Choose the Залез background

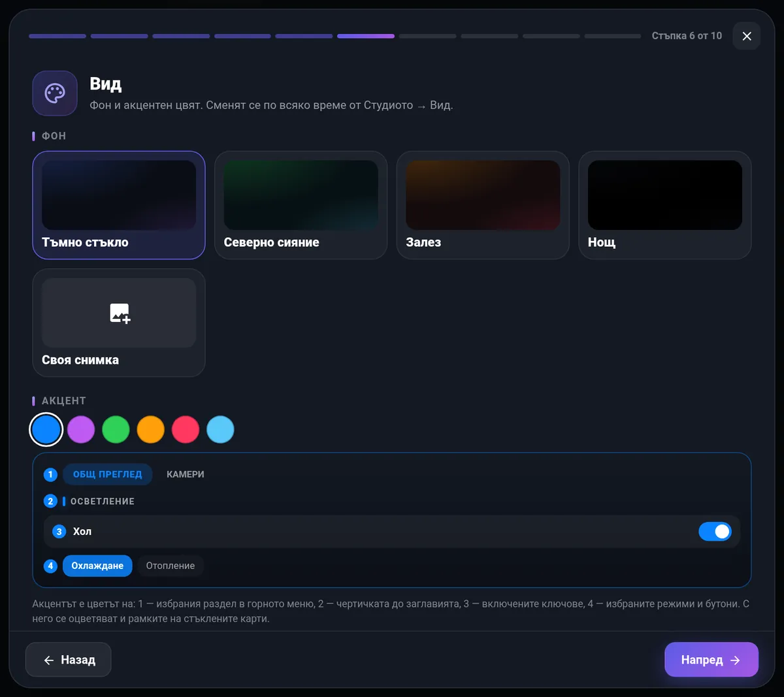click(483, 205)
